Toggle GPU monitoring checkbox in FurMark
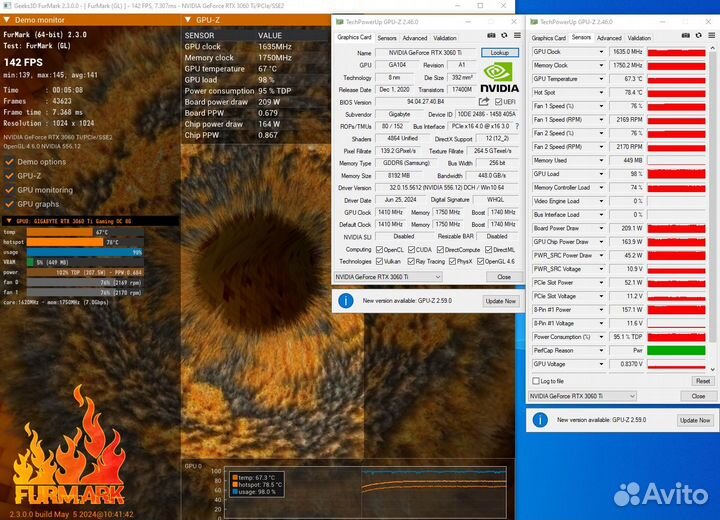The height and width of the screenshot is (520, 720). (x=9, y=190)
